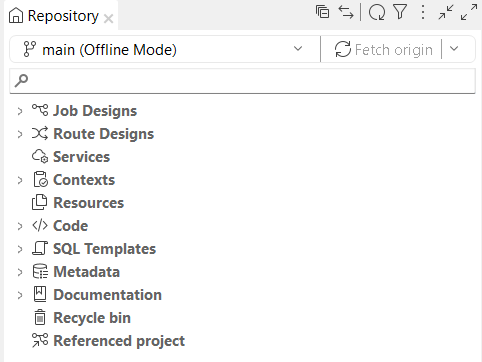
Task: Select the Route Designs label
Action: (x=104, y=134)
